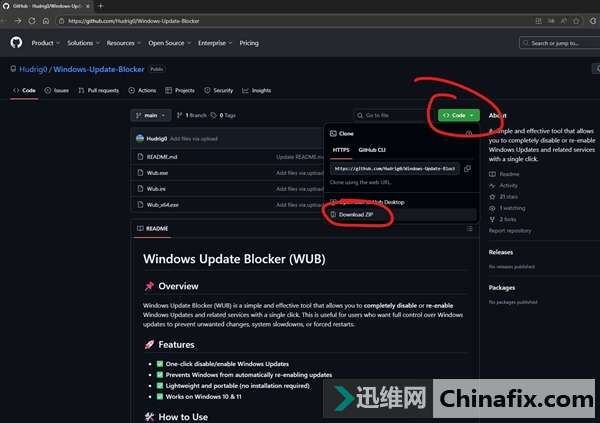Expand the Resources dropdown
Screen dimensions: 600x423
coord(123,43)
